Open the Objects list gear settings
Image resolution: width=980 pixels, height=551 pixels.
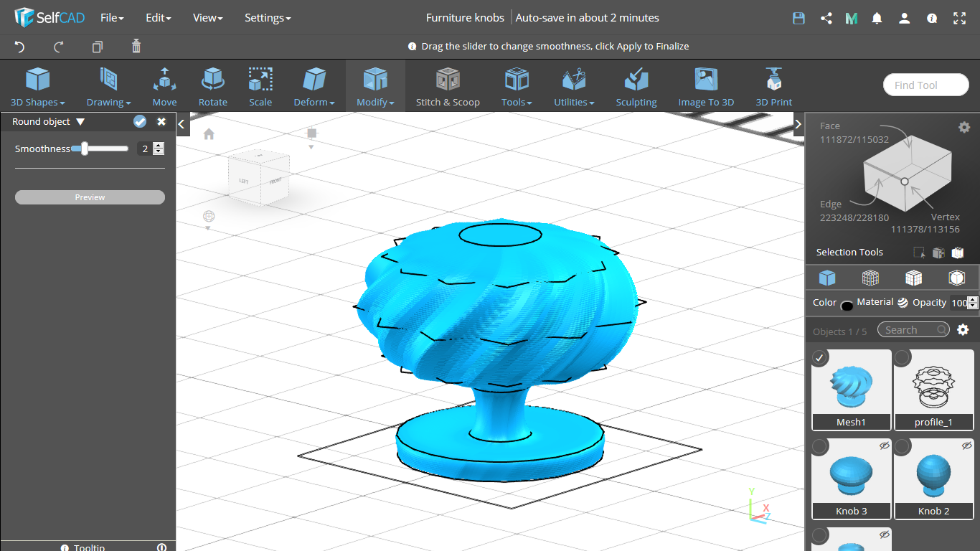click(963, 330)
